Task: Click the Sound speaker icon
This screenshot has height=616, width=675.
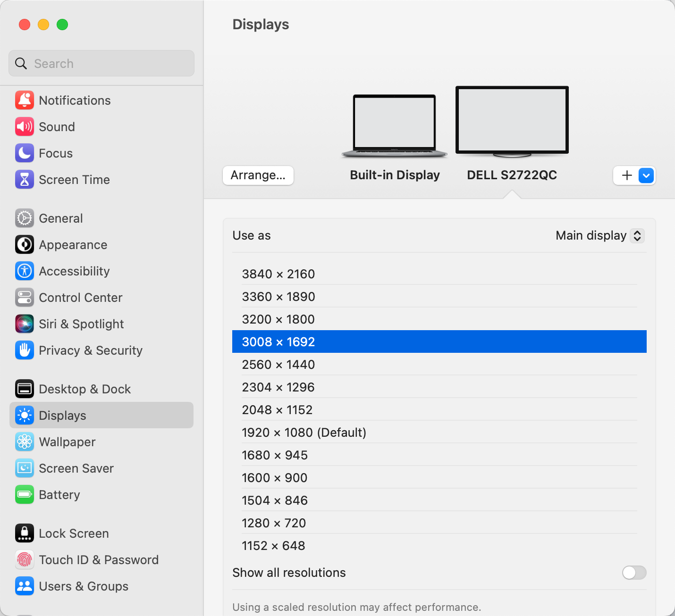Action: (x=25, y=127)
